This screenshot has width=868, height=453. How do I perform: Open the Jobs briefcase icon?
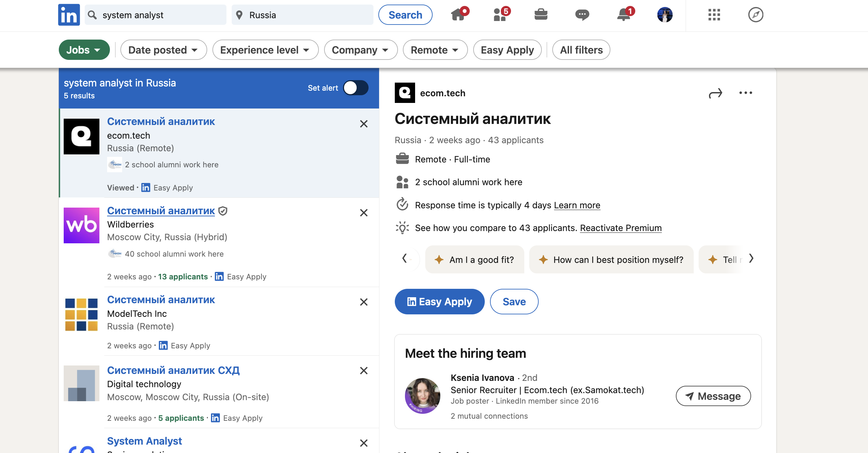click(541, 15)
